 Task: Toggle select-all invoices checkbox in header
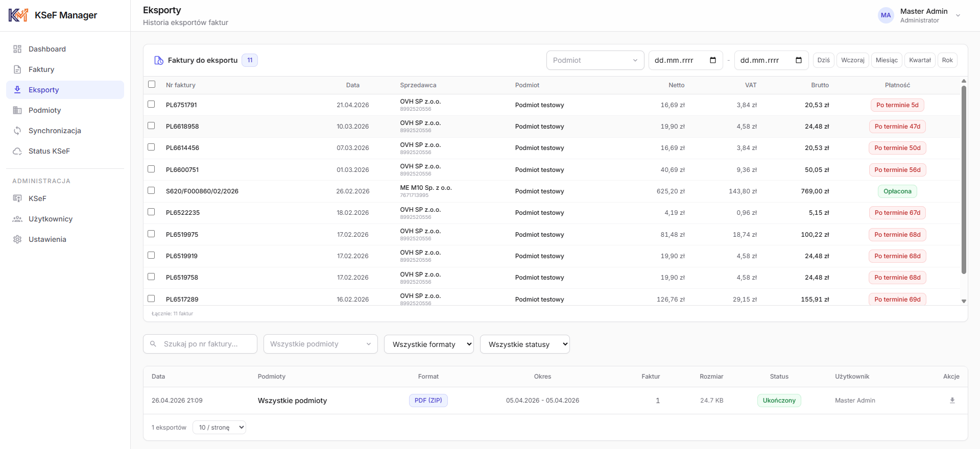pos(152,84)
